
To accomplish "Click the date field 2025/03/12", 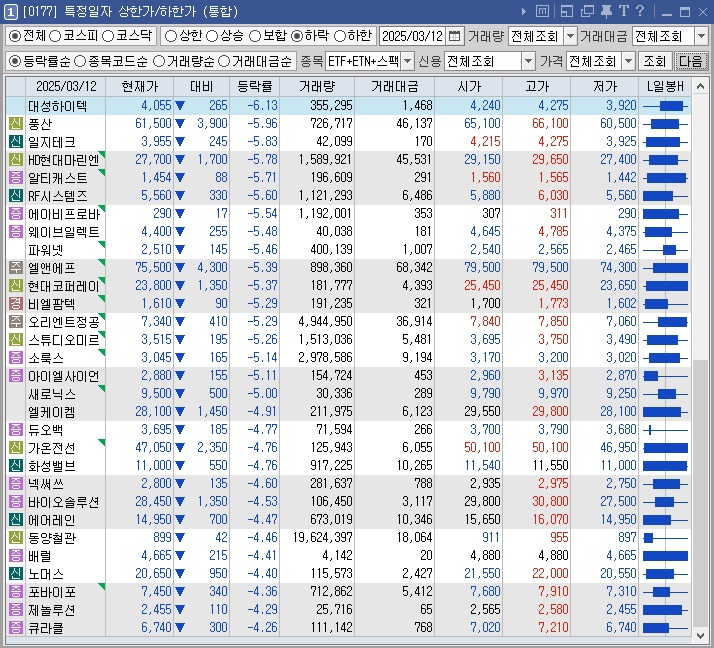I will coord(413,36).
